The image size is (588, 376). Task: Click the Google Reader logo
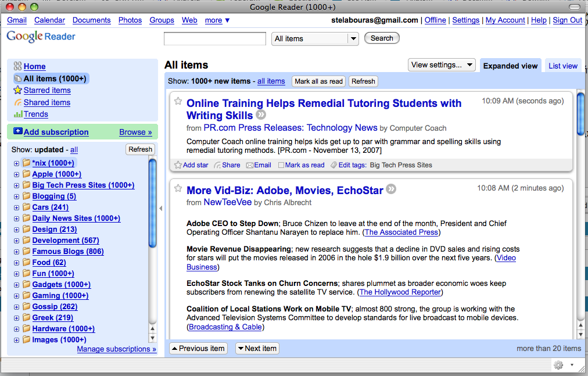[41, 37]
